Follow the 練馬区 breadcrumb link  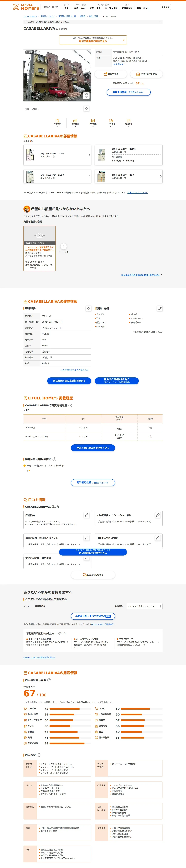83,16
